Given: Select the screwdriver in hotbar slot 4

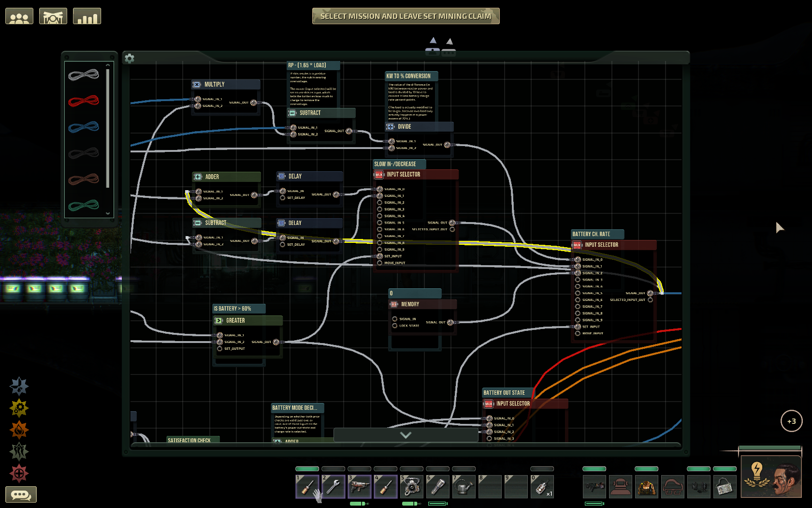Looking at the screenshot, I should tap(386, 486).
